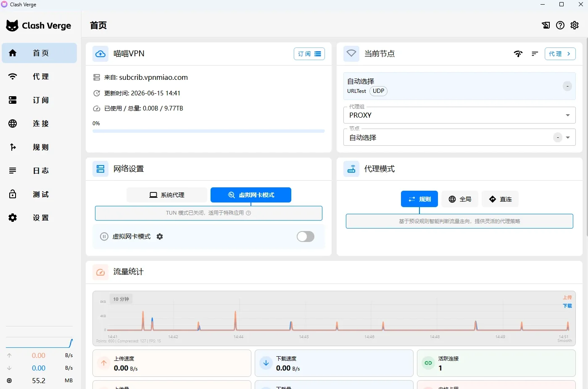Toggle the 虚拟网卡模式 switch

306,237
